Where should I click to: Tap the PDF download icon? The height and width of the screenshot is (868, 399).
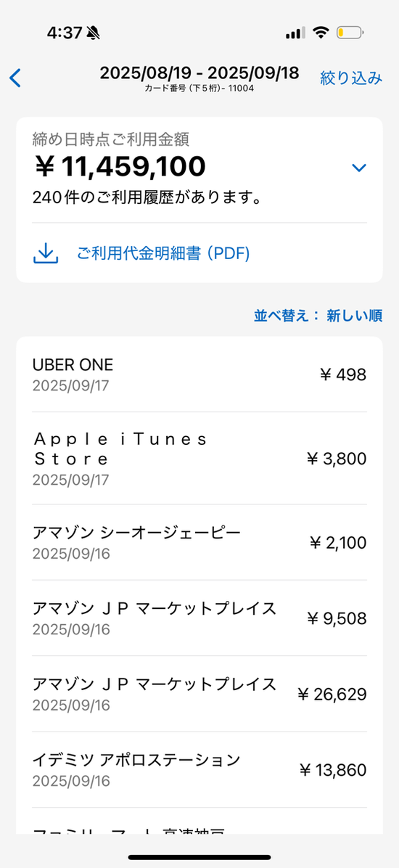click(x=46, y=253)
